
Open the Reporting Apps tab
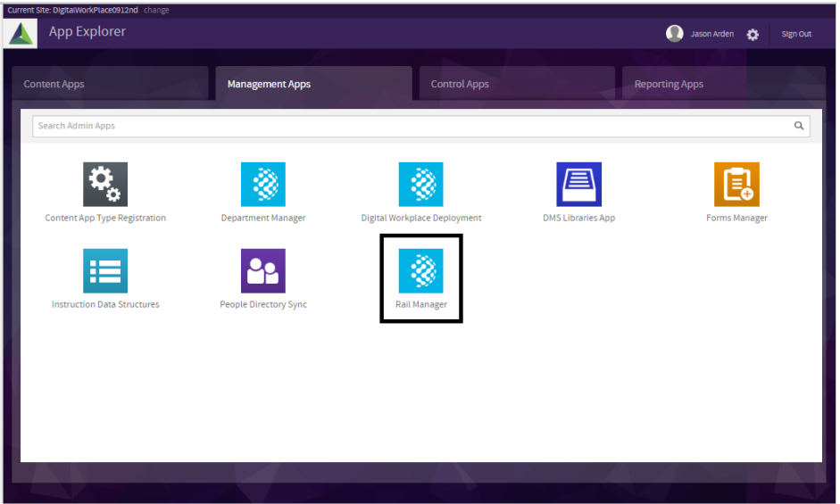tap(669, 85)
